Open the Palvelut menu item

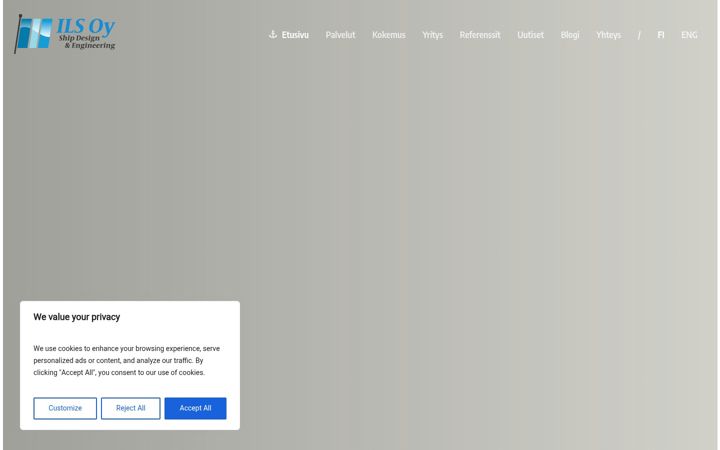(340, 35)
